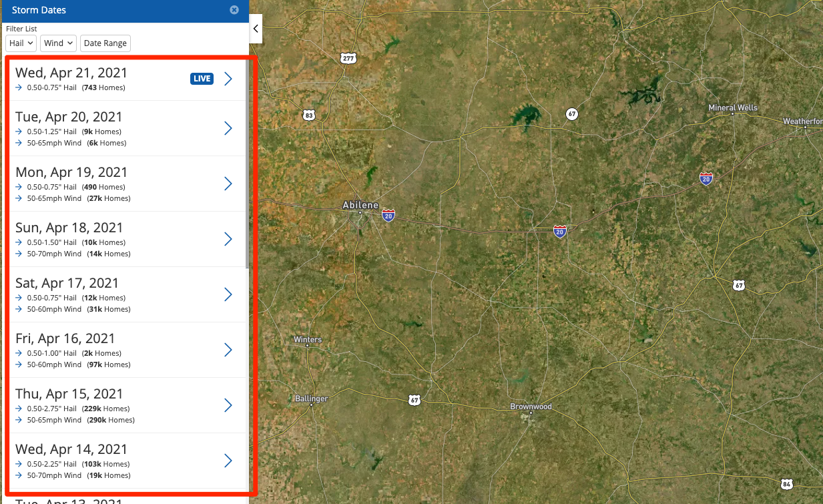Click the Abilene city label on the map
Screen dimensions: 823x504
tap(360, 205)
